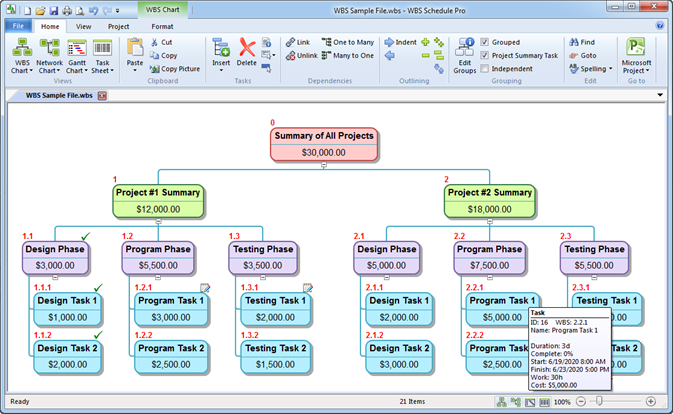Select the Design Task 2 box under 1.1.2
673x414 pixels.
click(68, 357)
